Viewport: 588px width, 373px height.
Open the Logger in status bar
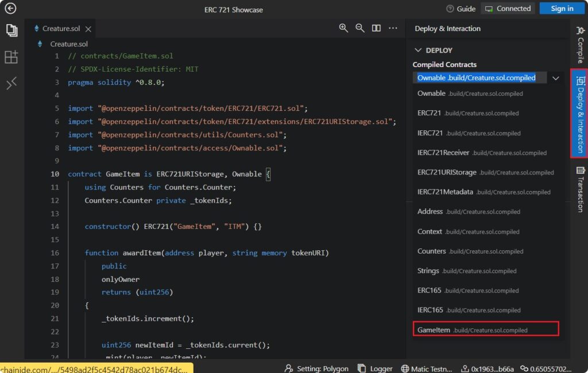pos(375,368)
